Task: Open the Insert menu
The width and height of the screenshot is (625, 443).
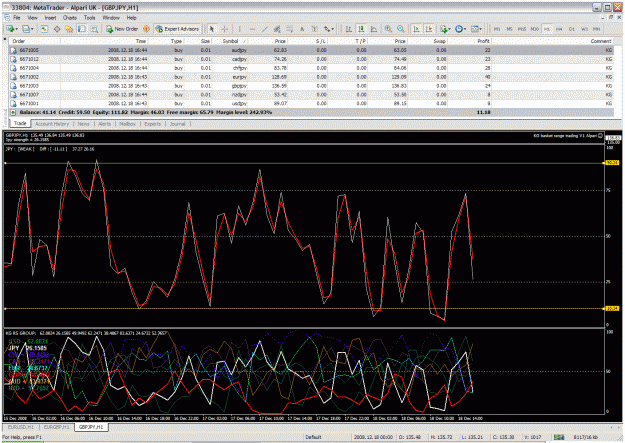Action: 50,18
